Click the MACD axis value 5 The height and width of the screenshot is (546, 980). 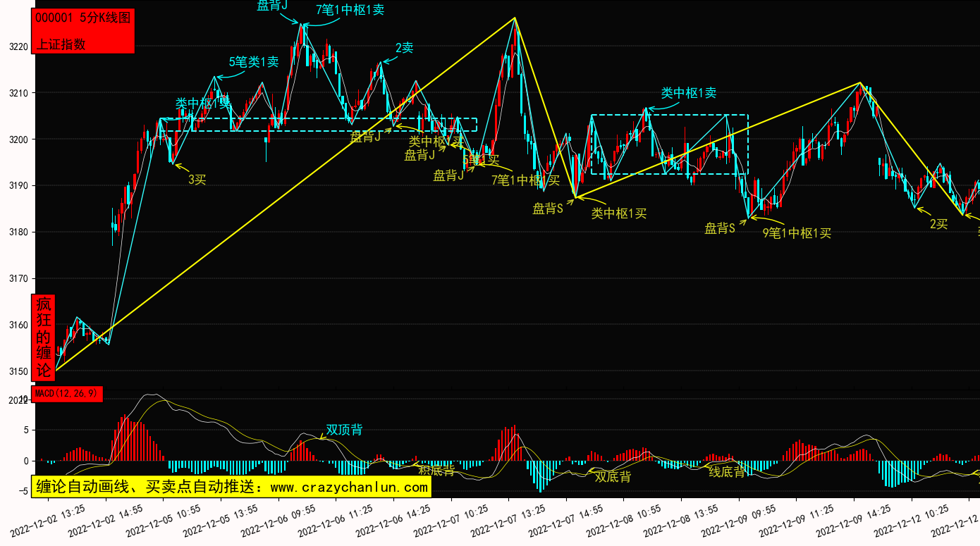click(x=25, y=430)
